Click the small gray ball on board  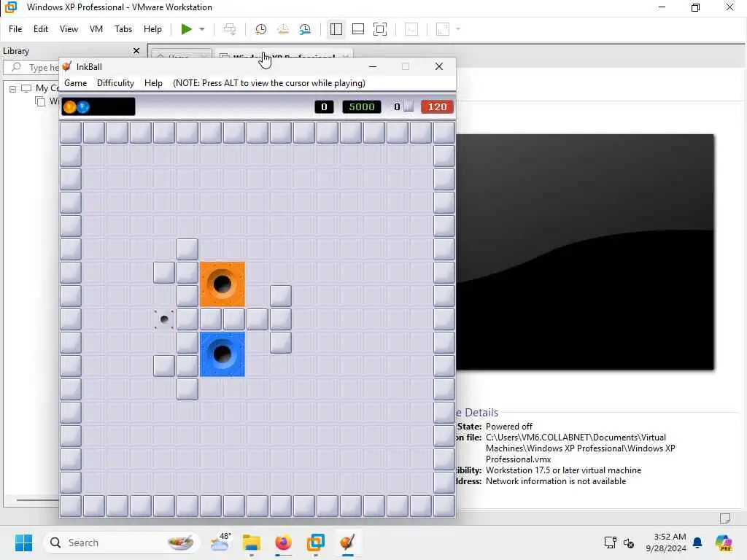pyautogui.click(x=164, y=319)
